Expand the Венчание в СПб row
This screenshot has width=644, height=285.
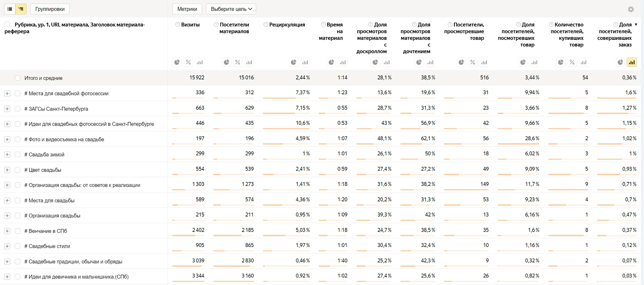(x=7, y=231)
